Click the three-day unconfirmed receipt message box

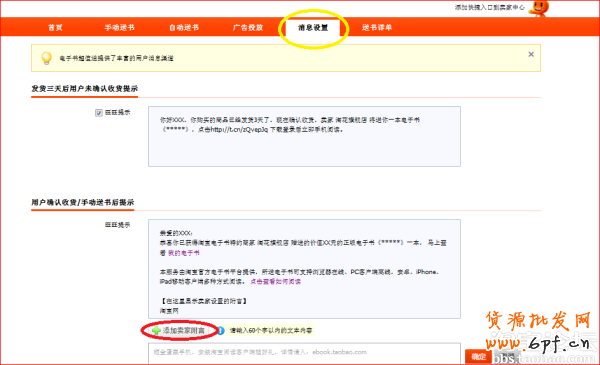click(304, 137)
